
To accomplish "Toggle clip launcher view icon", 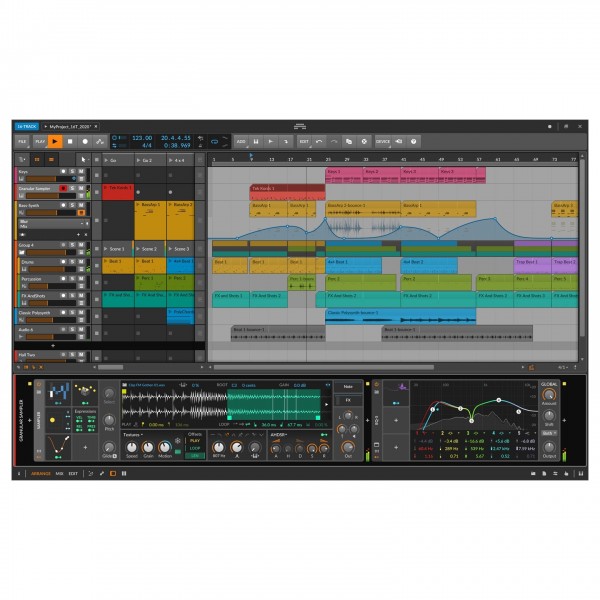I will (37, 160).
